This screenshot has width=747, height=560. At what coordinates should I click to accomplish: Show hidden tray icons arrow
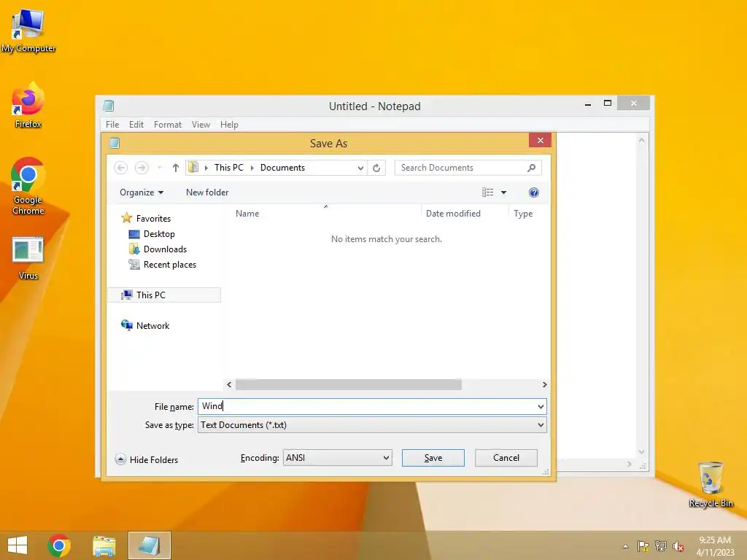(625, 546)
